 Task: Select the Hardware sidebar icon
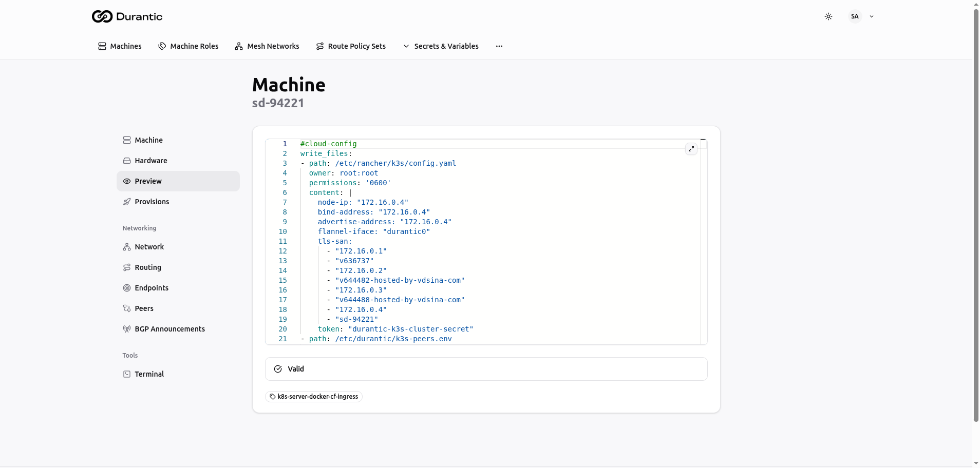pos(127,161)
